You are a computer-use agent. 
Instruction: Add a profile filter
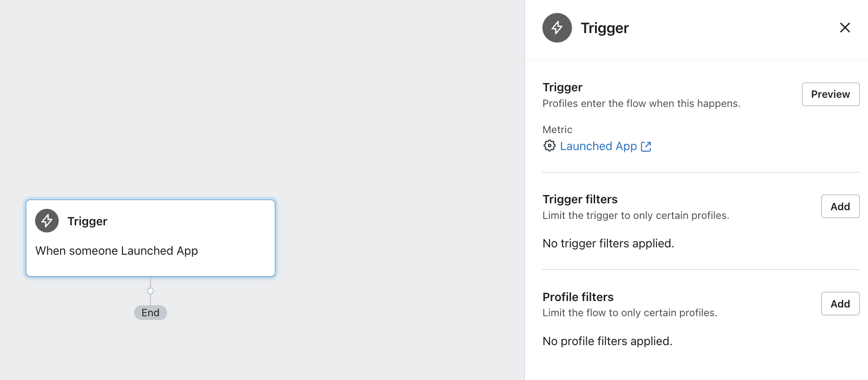(840, 304)
